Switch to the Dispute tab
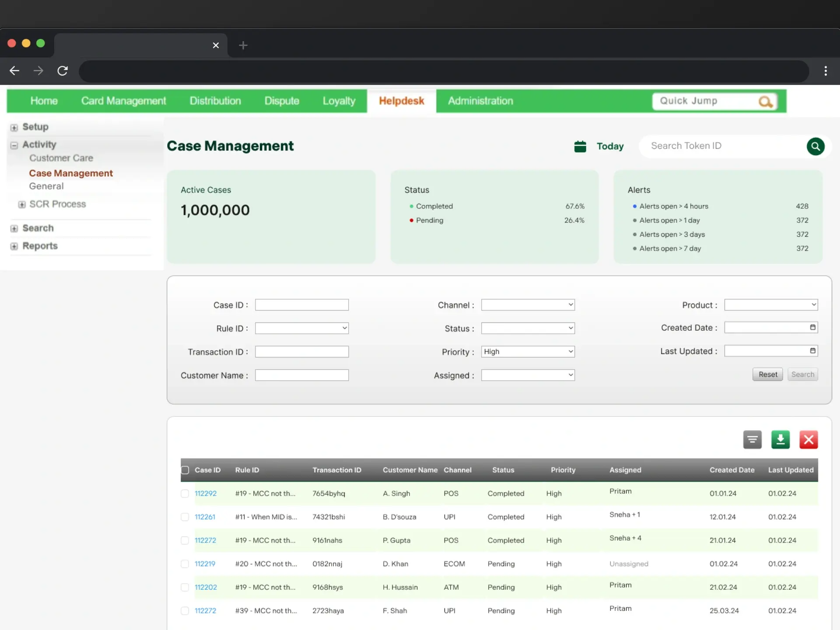840x630 pixels. (x=282, y=101)
